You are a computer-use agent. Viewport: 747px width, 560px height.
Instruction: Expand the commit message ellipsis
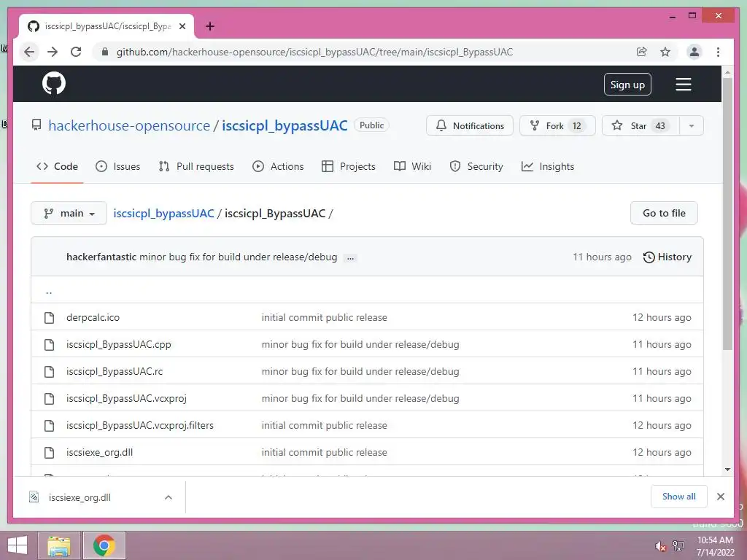click(351, 258)
